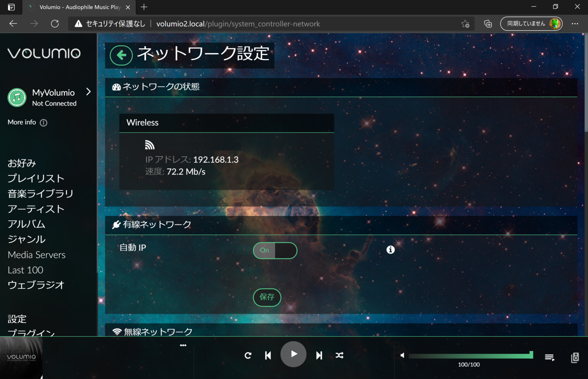Click the shuffle playback icon

pyautogui.click(x=339, y=355)
